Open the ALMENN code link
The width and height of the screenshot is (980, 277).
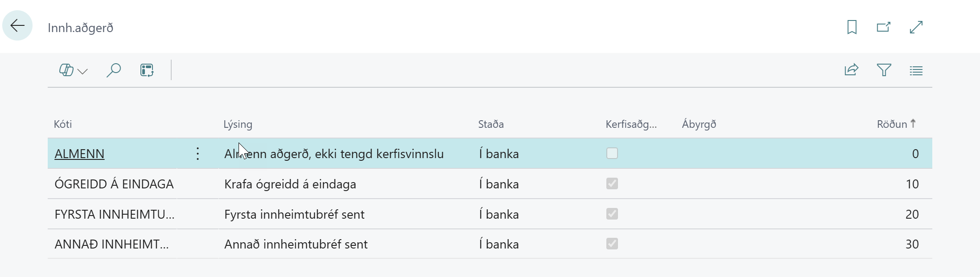pyautogui.click(x=79, y=154)
